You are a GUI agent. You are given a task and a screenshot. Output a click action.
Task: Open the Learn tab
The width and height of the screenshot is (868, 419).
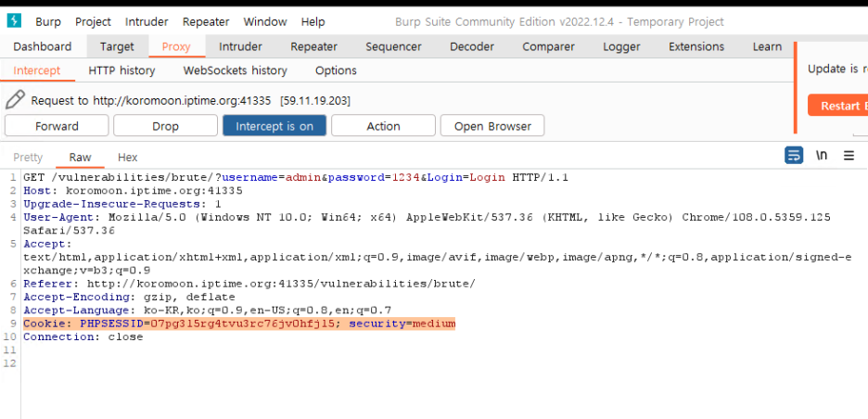[x=767, y=46]
